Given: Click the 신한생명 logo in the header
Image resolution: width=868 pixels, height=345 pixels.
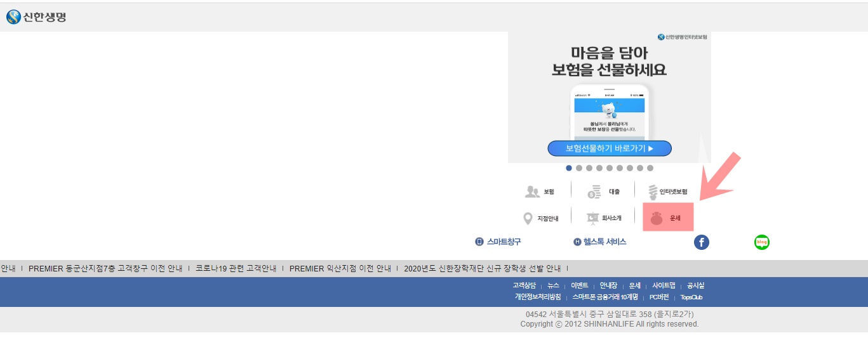Looking at the screenshot, I should click(x=36, y=17).
